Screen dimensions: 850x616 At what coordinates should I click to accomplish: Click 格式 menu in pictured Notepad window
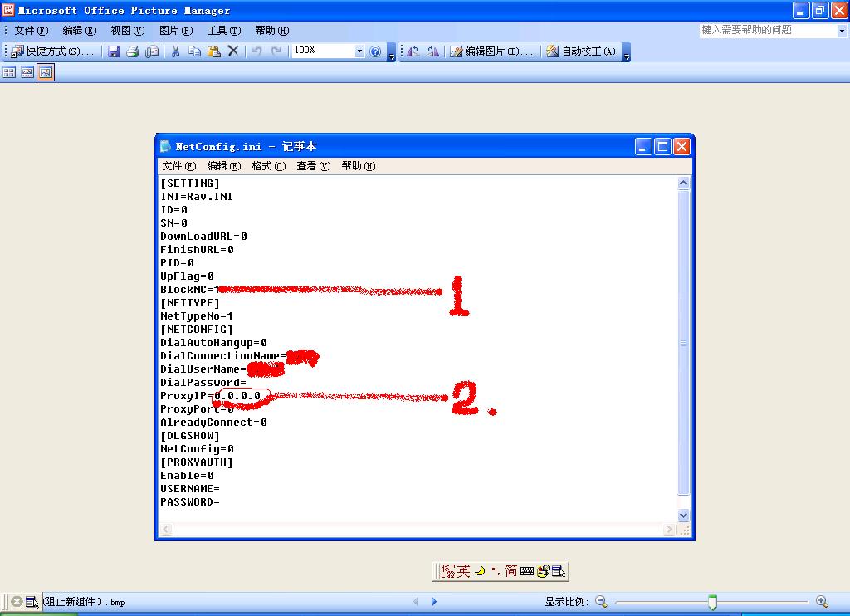[x=268, y=166]
